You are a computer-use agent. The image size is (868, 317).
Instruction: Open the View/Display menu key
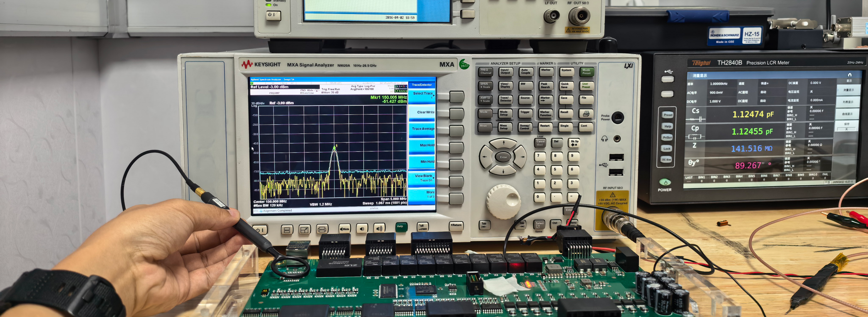click(x=505, y=86)
